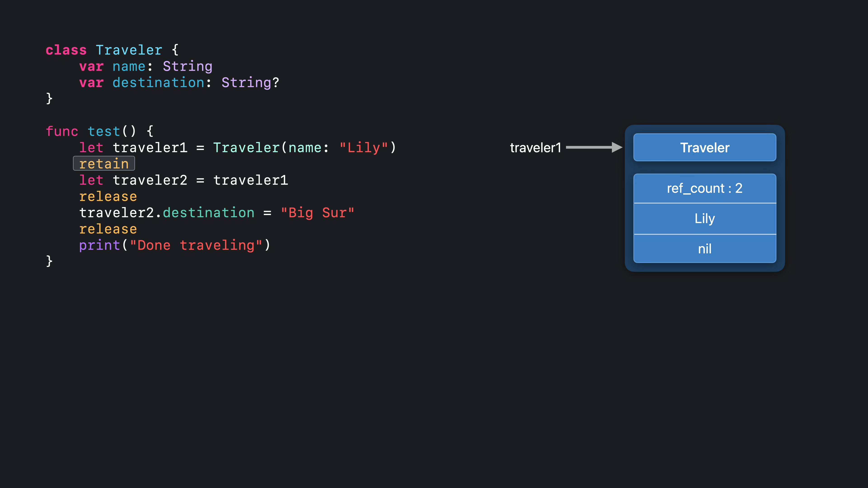Click the Lily cell in object diagram
This screenshot has width=868, height=488.
705,218
